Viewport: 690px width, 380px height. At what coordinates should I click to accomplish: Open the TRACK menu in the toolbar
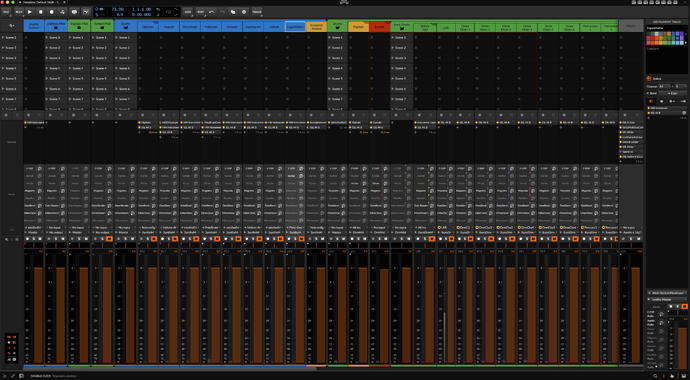[257, 12]
